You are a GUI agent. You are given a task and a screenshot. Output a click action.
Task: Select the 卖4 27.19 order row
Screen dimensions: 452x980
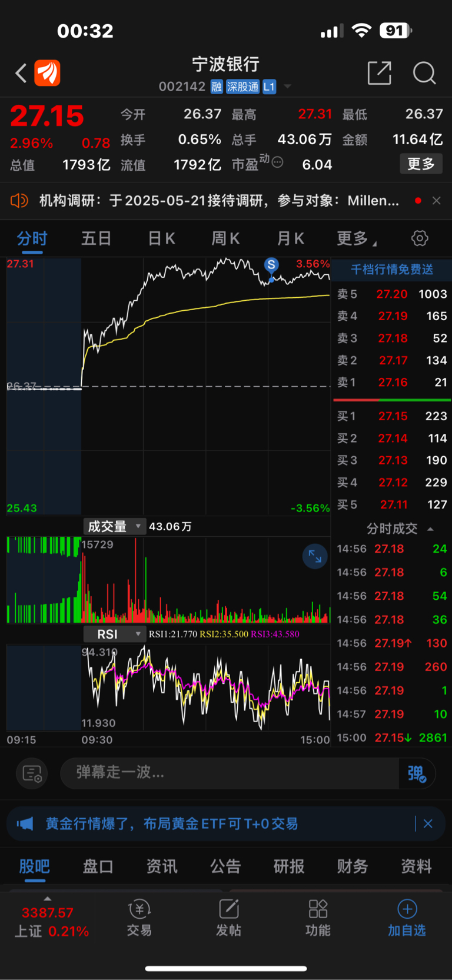click(x=392, y=316)
